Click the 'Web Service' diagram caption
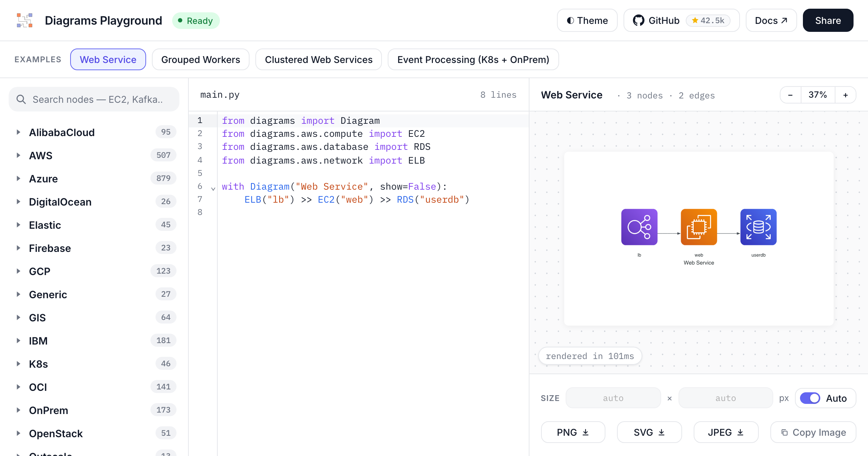 tap(699, 263)
